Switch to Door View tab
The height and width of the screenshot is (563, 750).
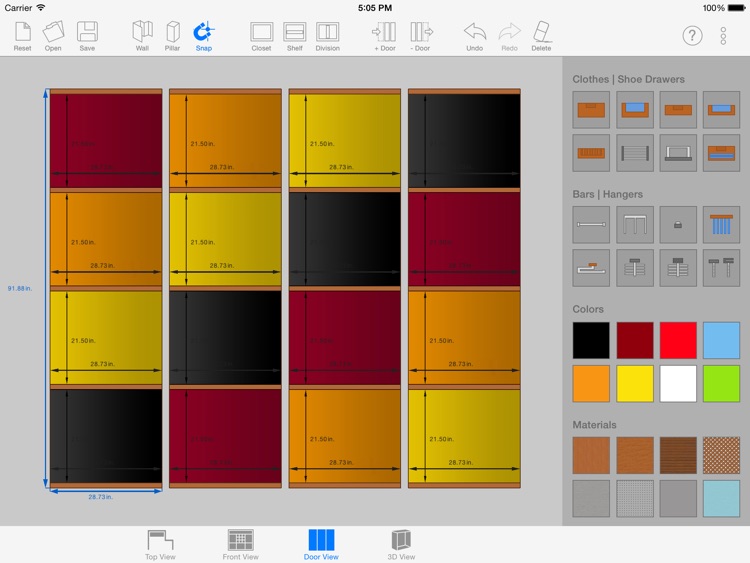pos(321,545)
